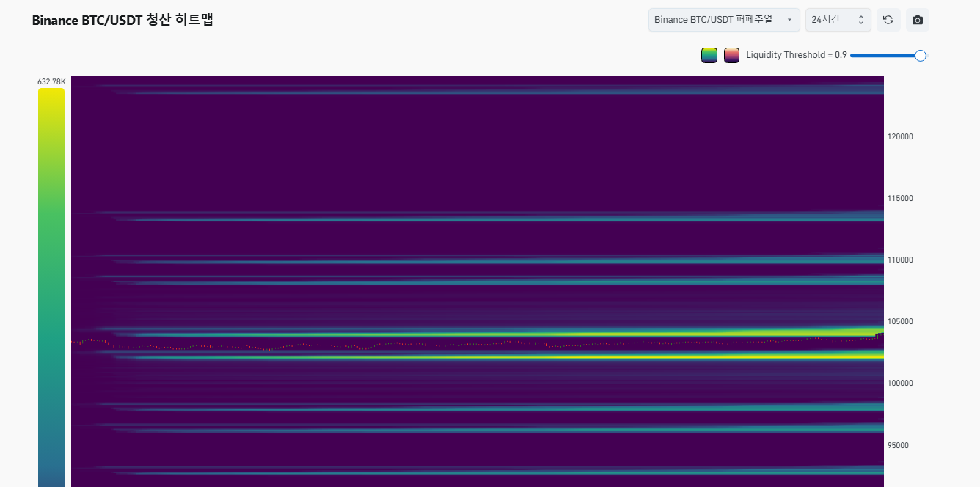
Task: Click the refresh heatmap icon
Action: coord(888,20)
